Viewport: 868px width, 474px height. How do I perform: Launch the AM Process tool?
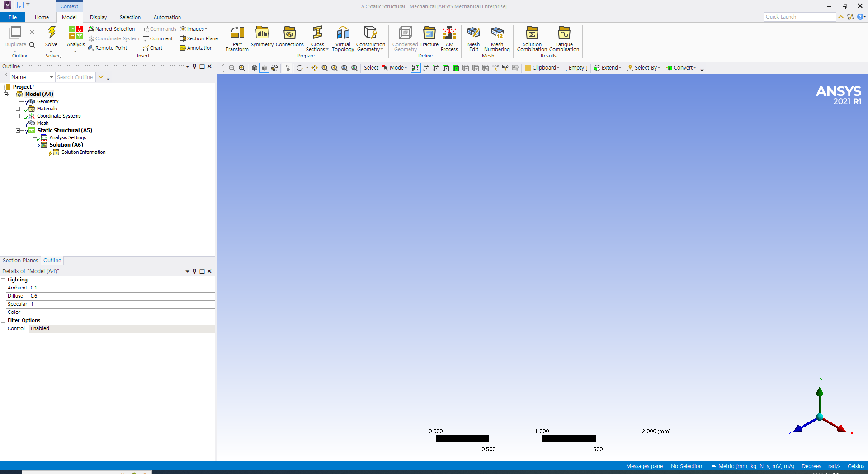[x=449, y=39]
